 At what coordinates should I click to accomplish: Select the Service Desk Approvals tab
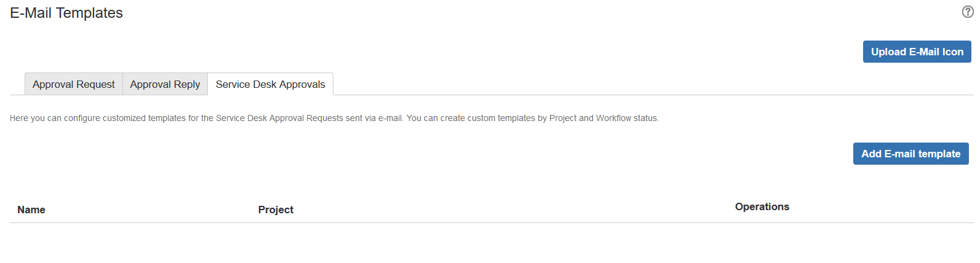(x=270, y=84)
